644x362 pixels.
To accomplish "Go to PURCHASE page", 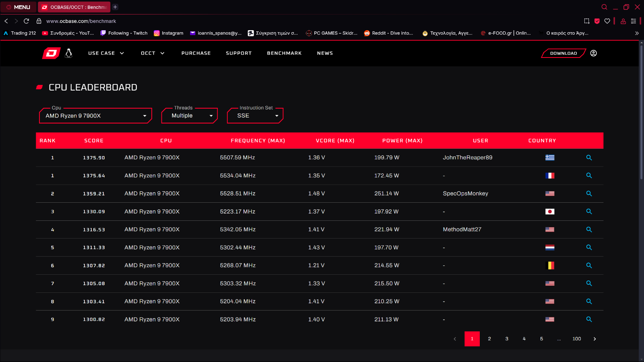I will click(x=196, y=53).
